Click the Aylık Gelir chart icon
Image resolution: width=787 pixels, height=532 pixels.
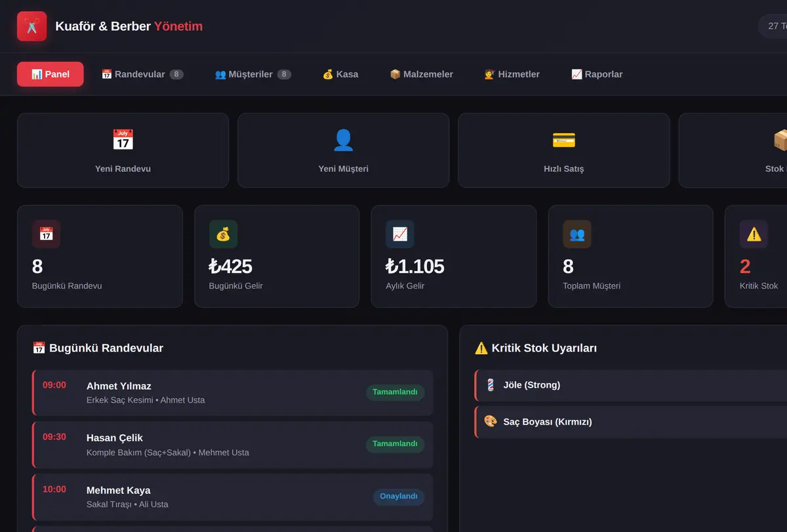click(x=400, y=234)
